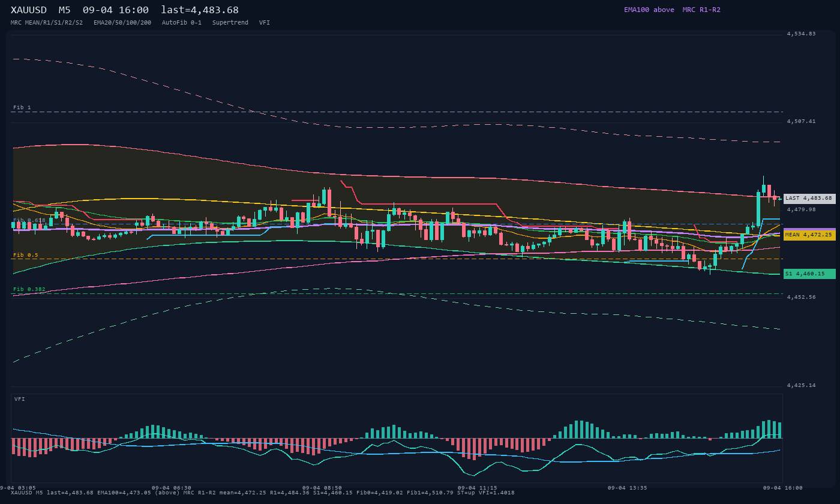
Task: Click the MRC R1-R2 status label
Action: point(701,10)
